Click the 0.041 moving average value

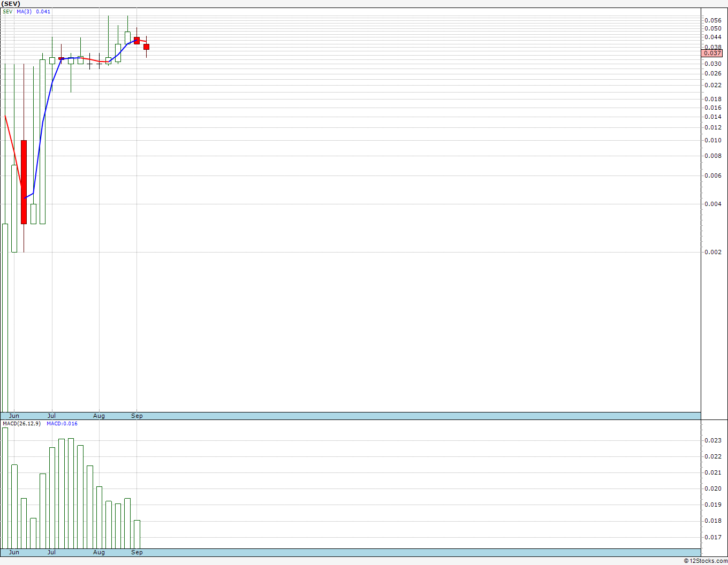click(43, 11)
